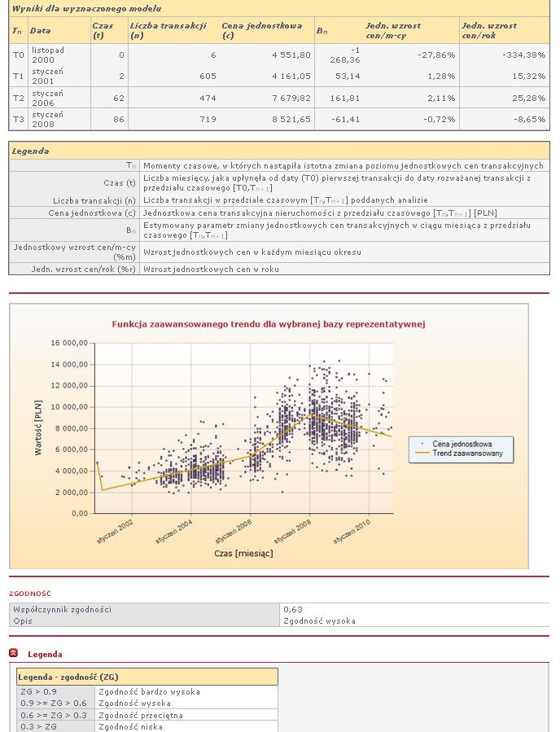Viewport: 560px width, 732px height.
Task: Click the 'styczeń 2002' axis tick label
Action: coord(116,531)
